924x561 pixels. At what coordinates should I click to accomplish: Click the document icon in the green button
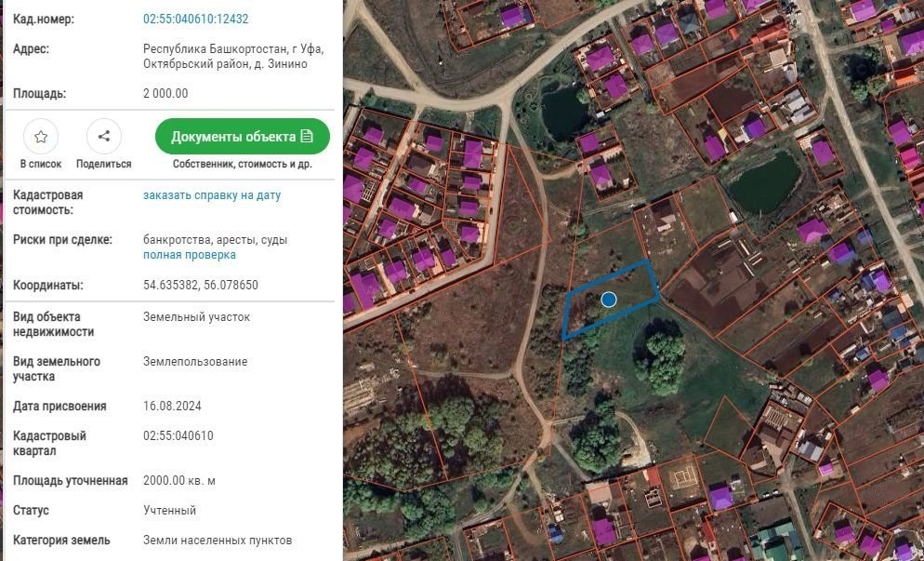307,137
